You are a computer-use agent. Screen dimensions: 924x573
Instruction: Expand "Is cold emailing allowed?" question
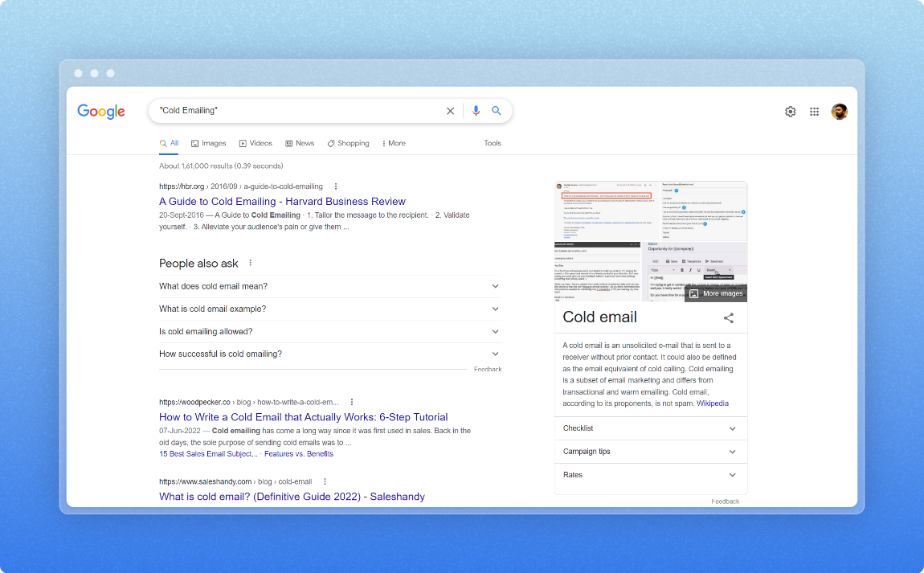(495, 331)
